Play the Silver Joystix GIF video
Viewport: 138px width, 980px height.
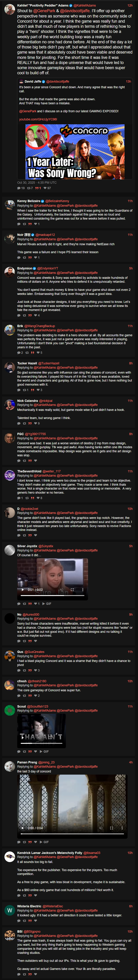coord(22,590)
